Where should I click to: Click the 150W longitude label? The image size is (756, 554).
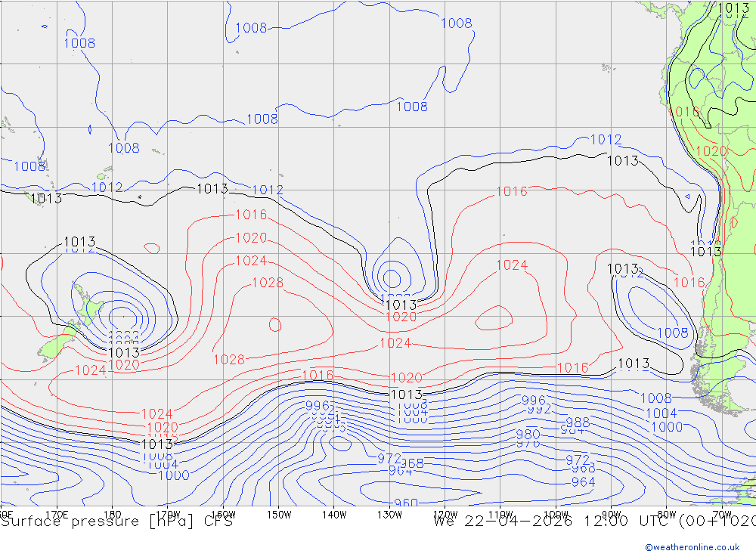[x=279, y=515]
